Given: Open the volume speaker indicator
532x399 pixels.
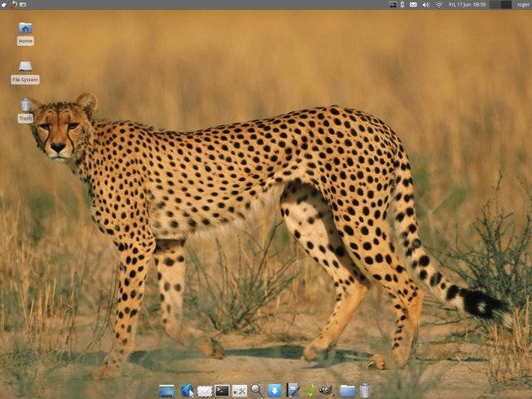Looking at the screenshot, I should click(426, 5).
